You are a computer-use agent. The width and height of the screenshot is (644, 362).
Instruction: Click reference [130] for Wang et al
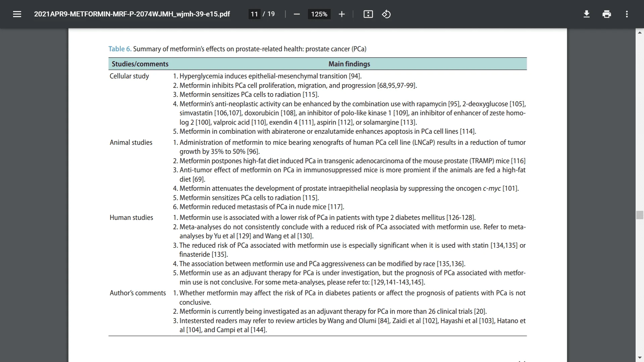coord(305,236)
